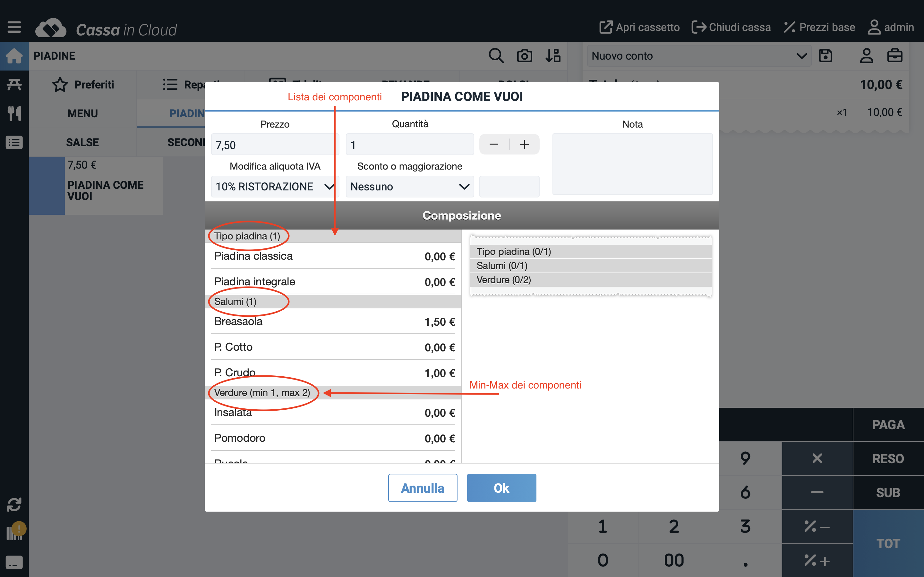Screen dimensions: 924x577
Task: Open the Preferiti tab
Action: pos(83,84)
